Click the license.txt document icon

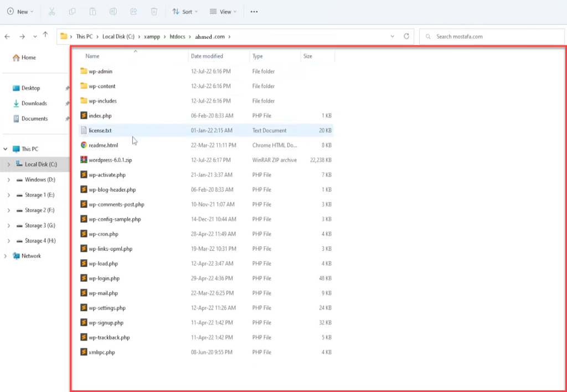(84, 130)
